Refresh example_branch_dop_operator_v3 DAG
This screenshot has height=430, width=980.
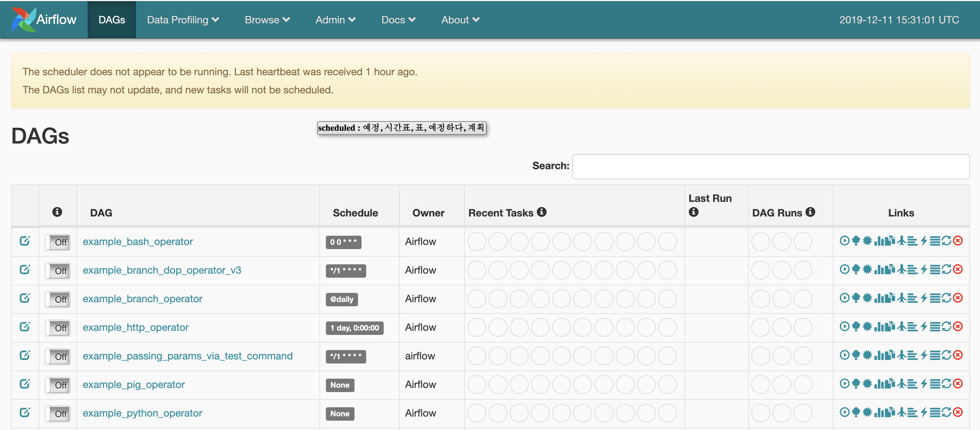point(946,269)
